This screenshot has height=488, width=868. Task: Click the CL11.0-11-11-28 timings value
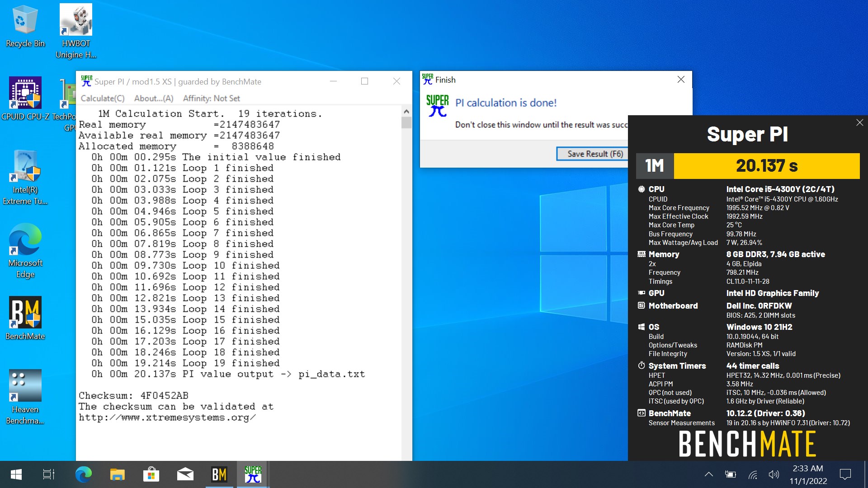(x=748, y=282)
